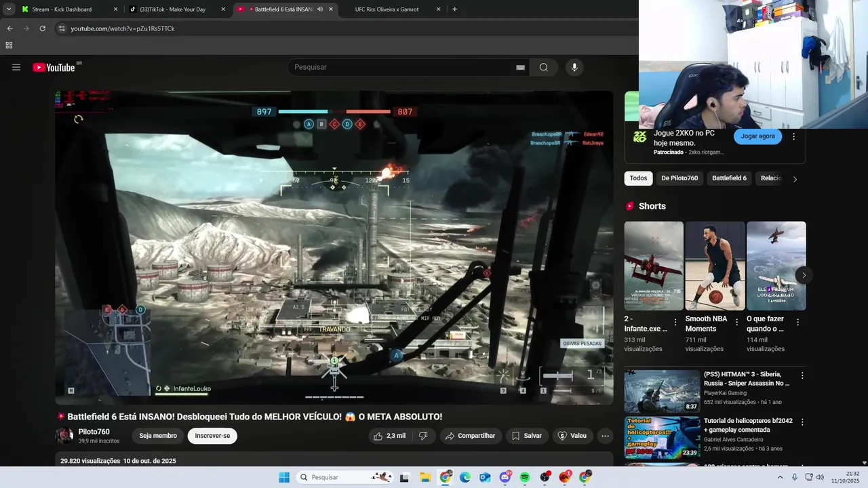Select the Todos filter chip
Viewport: 868px width, 488px height.
(638, 178)
